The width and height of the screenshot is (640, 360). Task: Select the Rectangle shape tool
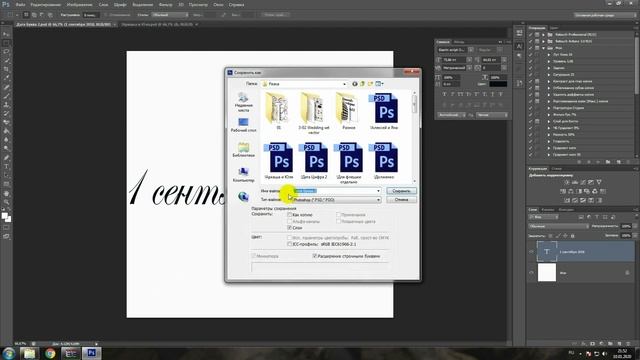(6, 184)
